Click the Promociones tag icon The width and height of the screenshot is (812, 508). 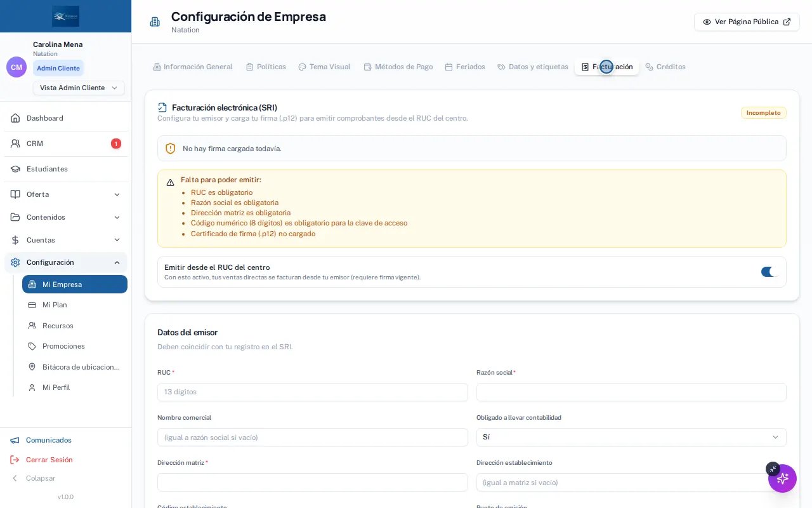(32, 346)
